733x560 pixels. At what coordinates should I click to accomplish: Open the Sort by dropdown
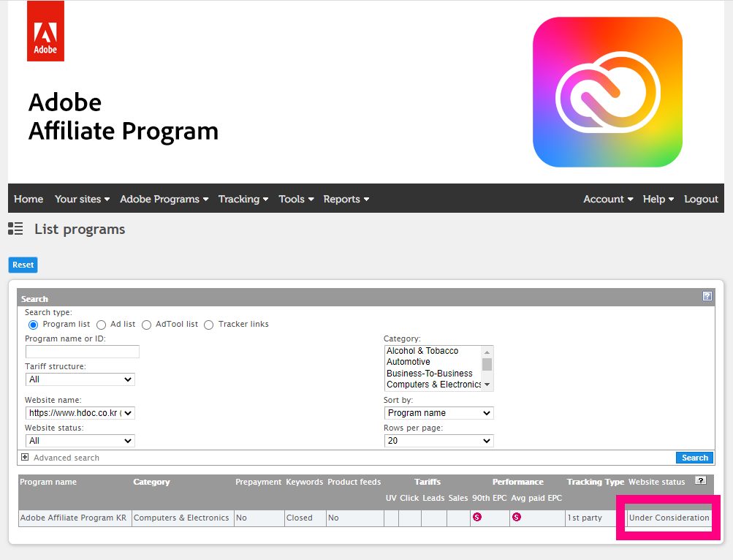[x=438, y=413]
